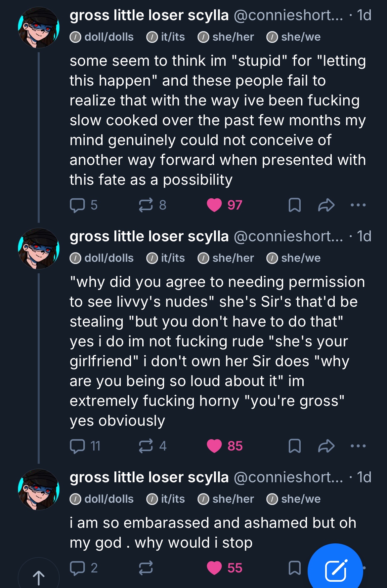This screenshot has height=588, width=387.
Task: Unlike the post with 55 likes
Action: [x=214, y=568]
